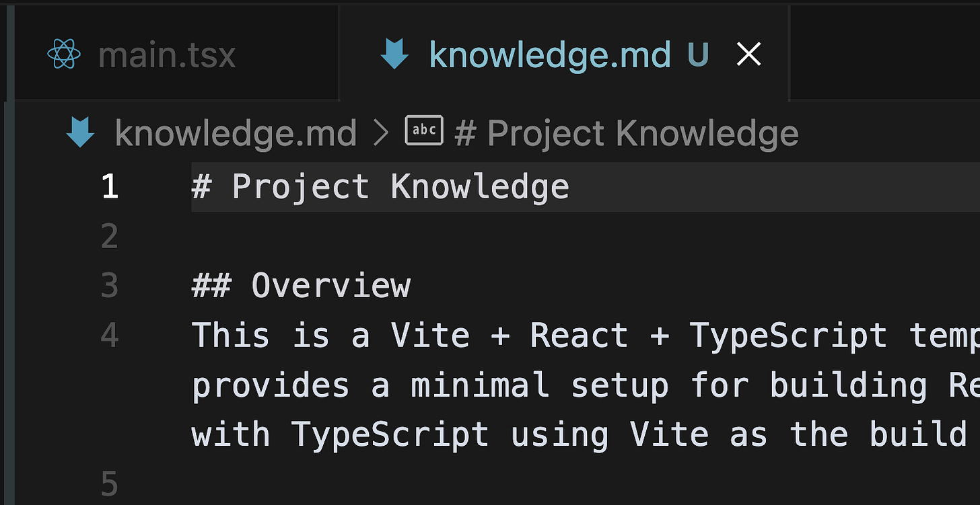
Task: Click the abc symbol icon in breadcrumb
Action: pos(424,130)
